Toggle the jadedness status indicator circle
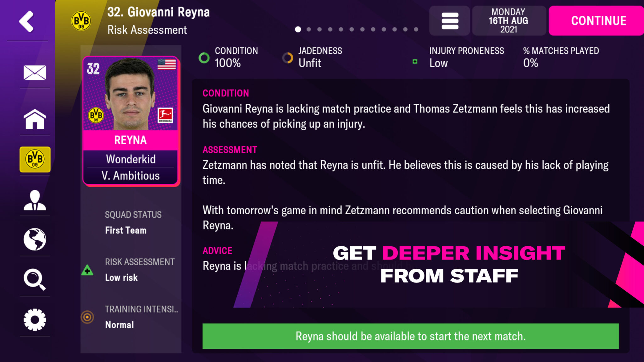 288,57
